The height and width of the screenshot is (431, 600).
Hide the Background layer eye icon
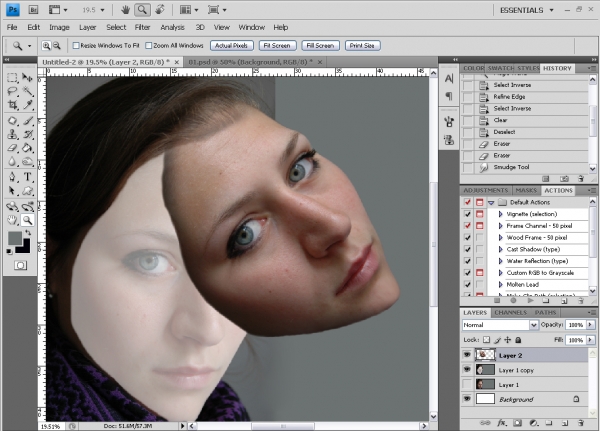pos(467,399)
